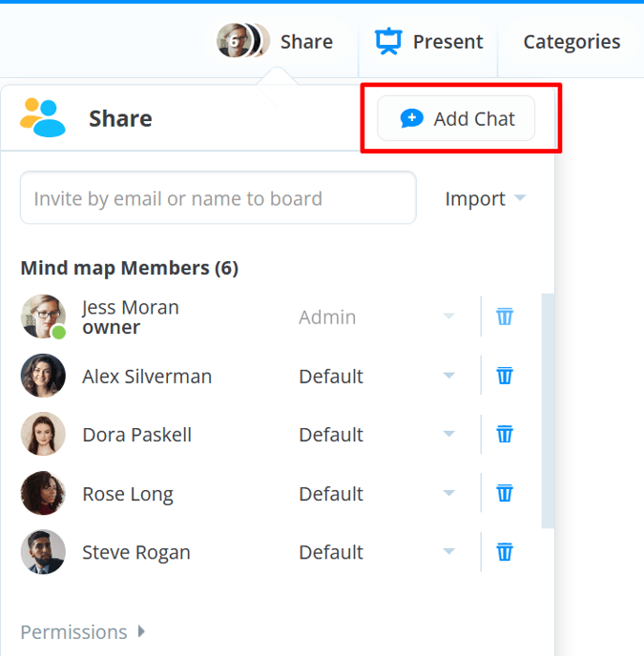Click the members list scrollbar
Screen dimensions: 644x656
click(x=548, y=410)
